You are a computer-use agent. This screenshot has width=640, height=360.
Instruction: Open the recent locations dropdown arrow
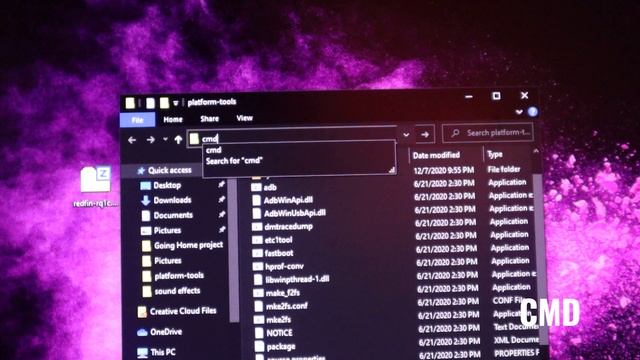tap(165, 140)
